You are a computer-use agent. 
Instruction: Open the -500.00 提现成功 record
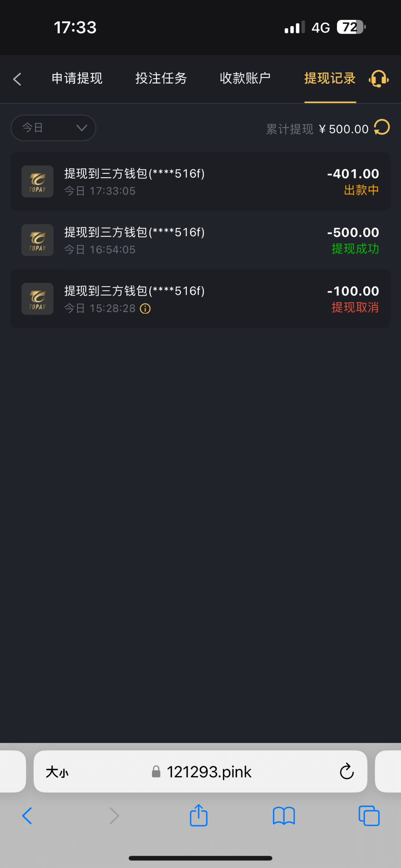coord(200,240)
